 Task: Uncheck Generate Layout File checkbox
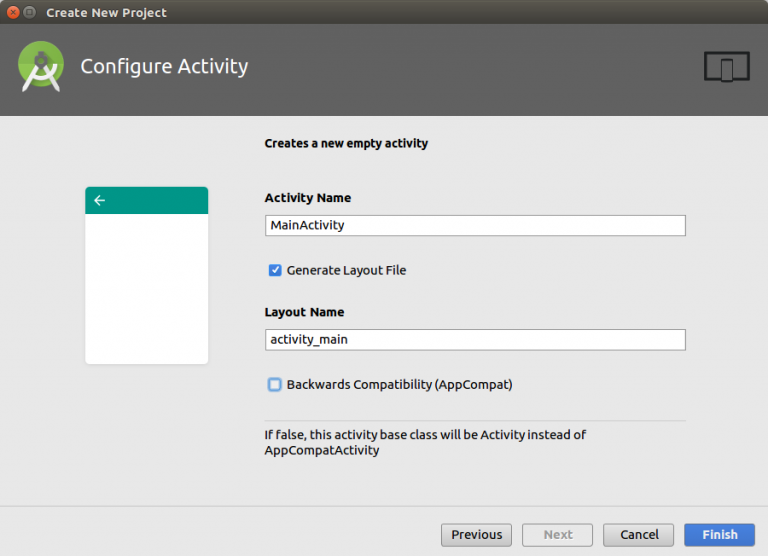coord(275,270)
